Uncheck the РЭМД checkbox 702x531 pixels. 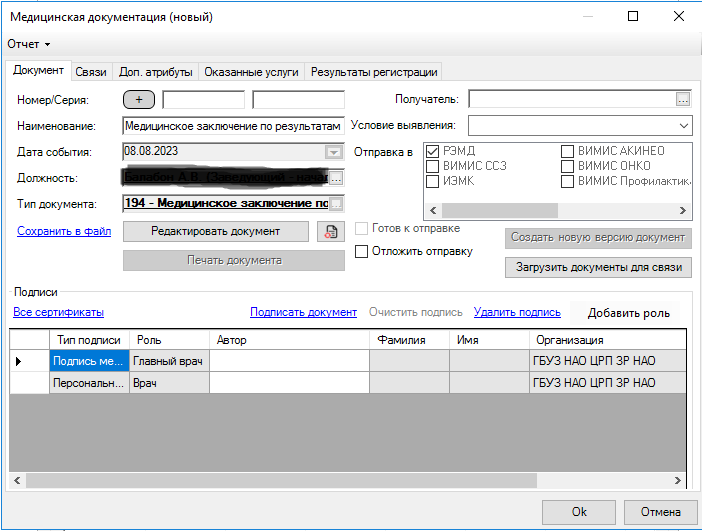click(x=432, y=151)
